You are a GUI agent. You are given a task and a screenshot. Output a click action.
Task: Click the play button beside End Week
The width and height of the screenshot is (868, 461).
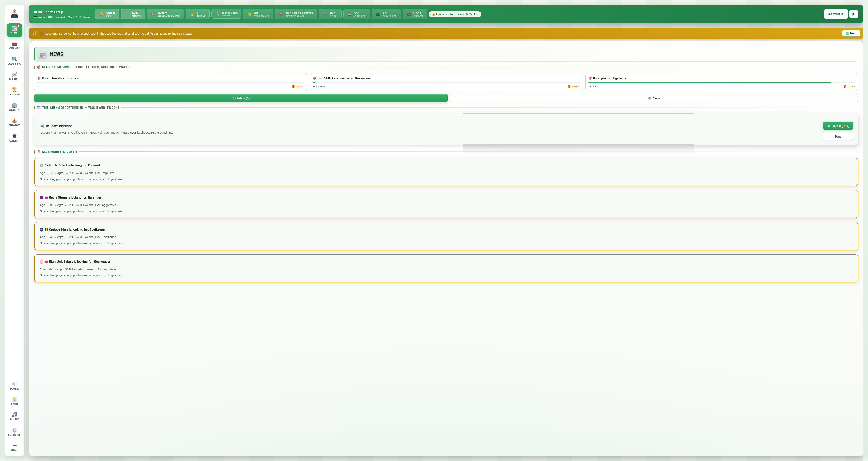pyautogui.click(x=854, y=14)
